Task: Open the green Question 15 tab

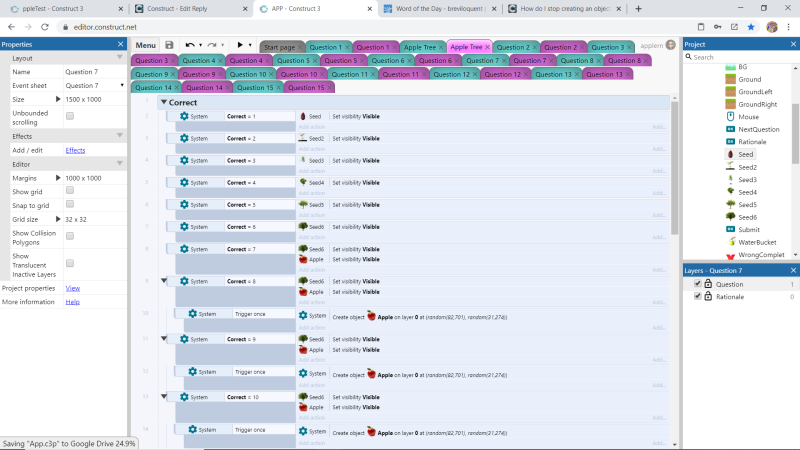Action: 255,88
